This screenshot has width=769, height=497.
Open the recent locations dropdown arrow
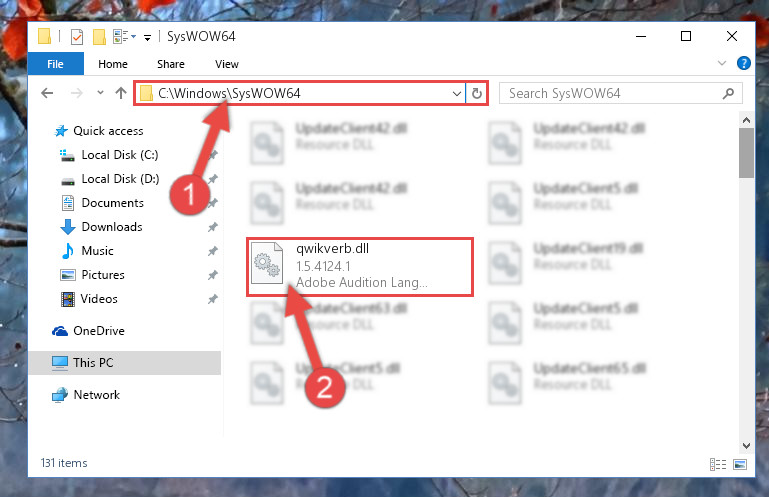(x=100, y=92)
